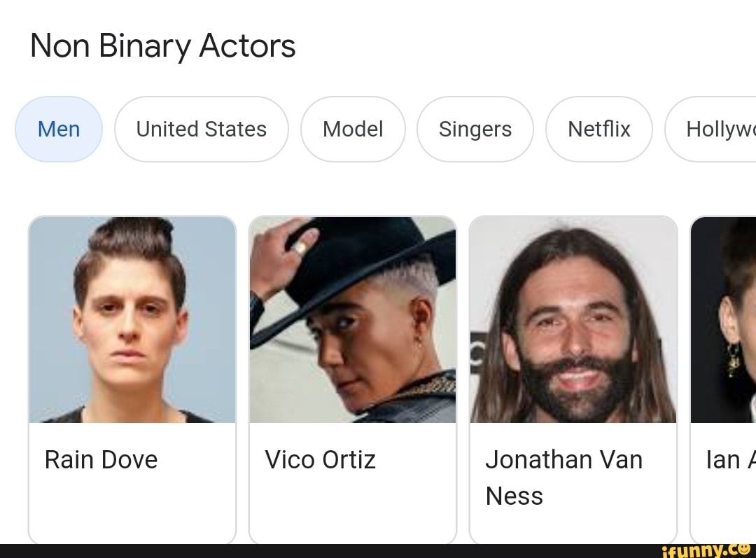Viewport: 756px width, 558px height.
Task: Click the Vico Ortiz name link
Action: 321,460
